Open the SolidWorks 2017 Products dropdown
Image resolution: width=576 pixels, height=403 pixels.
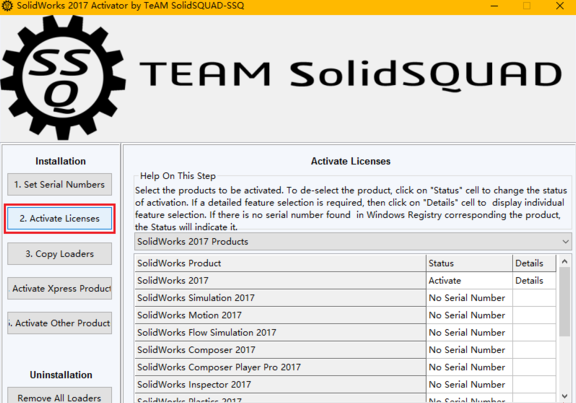pyautogui.click(x=353, y=241)
